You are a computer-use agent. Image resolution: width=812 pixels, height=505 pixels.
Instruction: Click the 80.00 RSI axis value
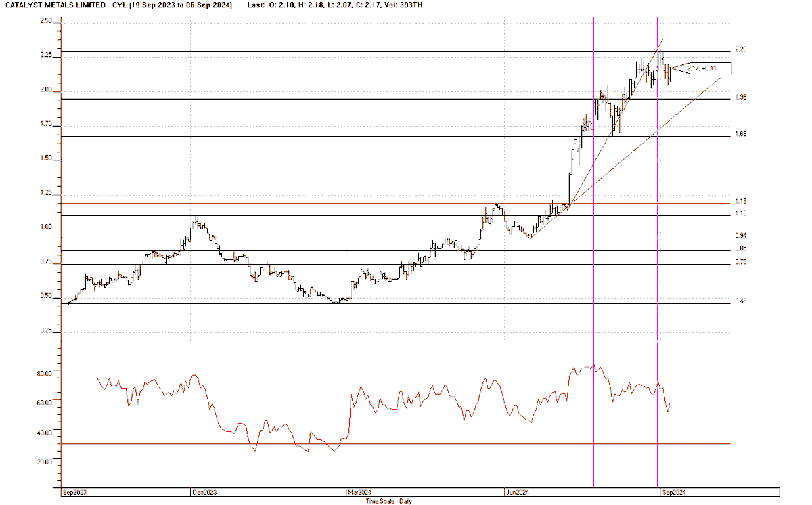[x=45, y=373]
